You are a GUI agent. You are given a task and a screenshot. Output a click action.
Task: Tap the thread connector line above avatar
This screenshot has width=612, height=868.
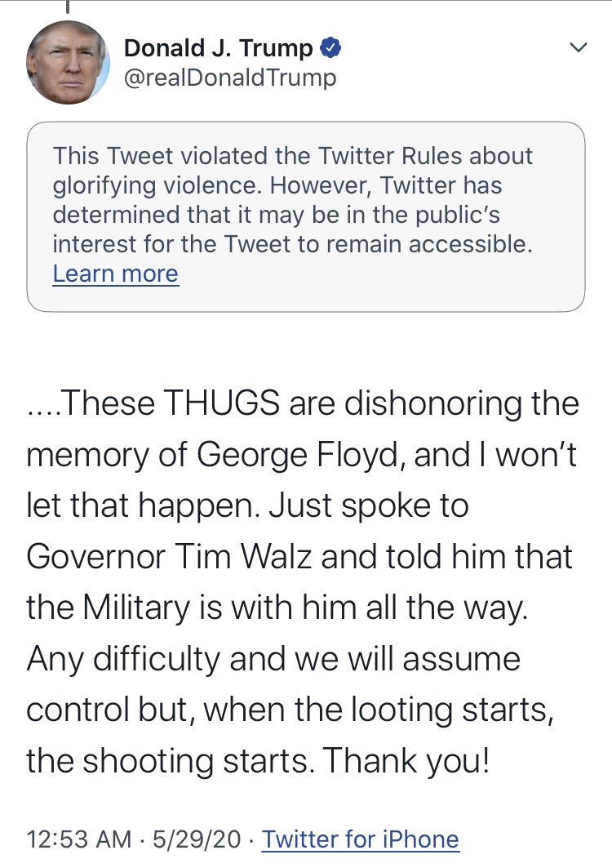(x=69, y=7)
